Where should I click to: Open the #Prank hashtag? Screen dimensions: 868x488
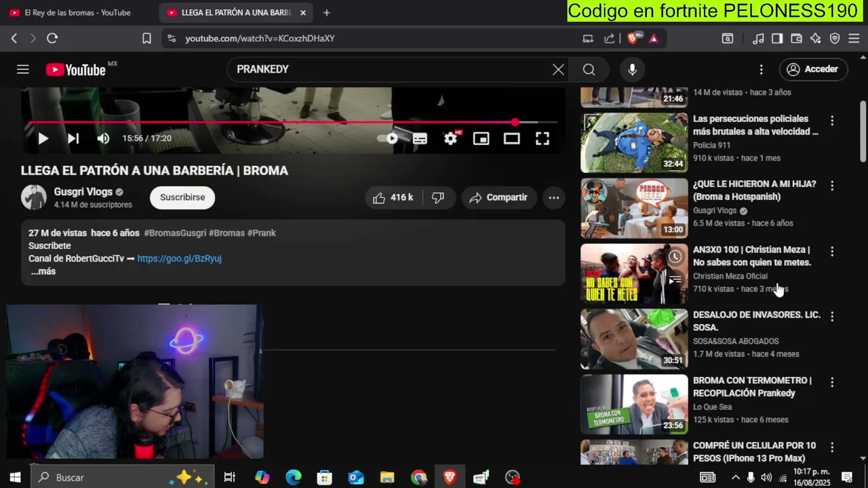[262, 232]
